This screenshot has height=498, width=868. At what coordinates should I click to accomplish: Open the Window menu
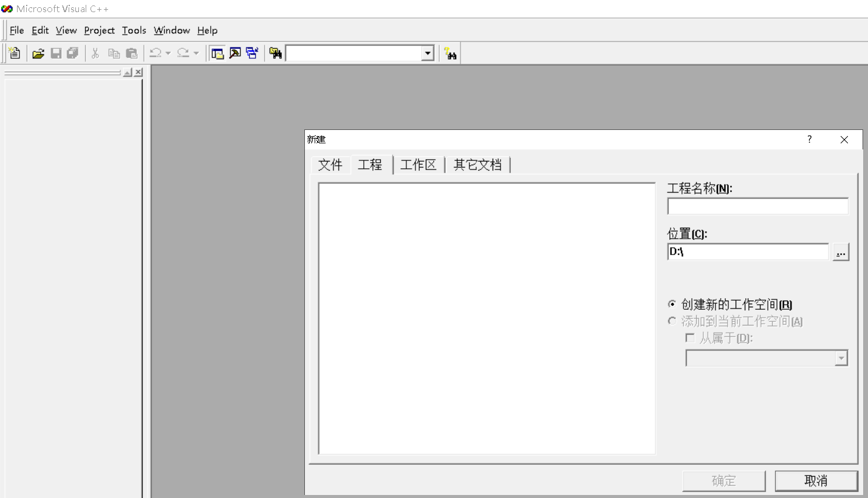[x=172, y=30]
